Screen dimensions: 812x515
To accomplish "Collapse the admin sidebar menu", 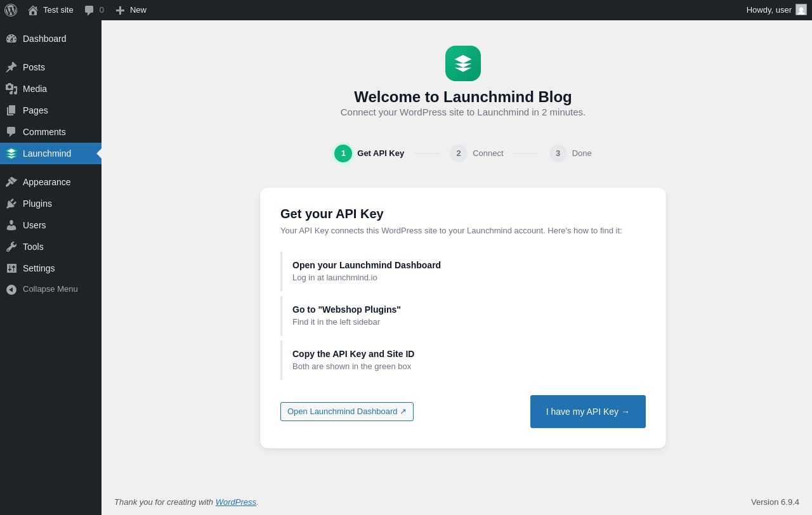I will [x=51, y=289].
